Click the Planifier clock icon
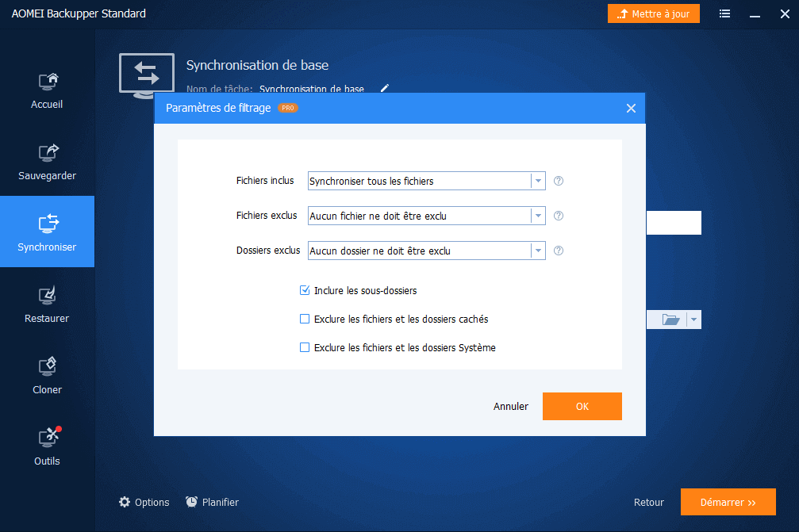The height and width of the screenshot is (532, 799). click(x=191, y=502)
